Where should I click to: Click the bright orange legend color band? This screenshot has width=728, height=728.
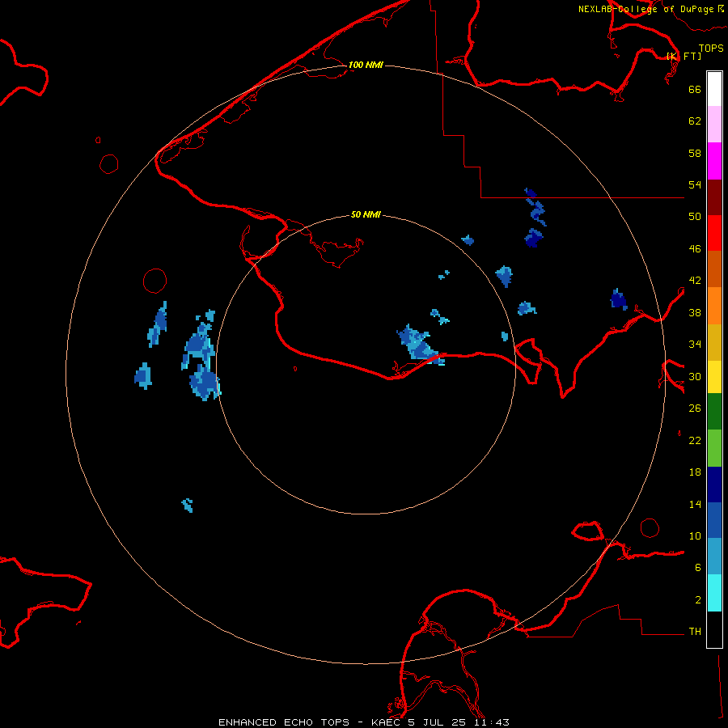point(714,306)
